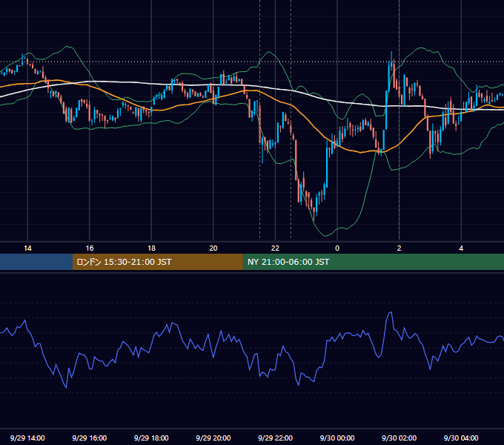The height and width of the screenshot is (445, 504).
Task: Click the '14' hour label on upper axis
Action: (x=27, y=248)
